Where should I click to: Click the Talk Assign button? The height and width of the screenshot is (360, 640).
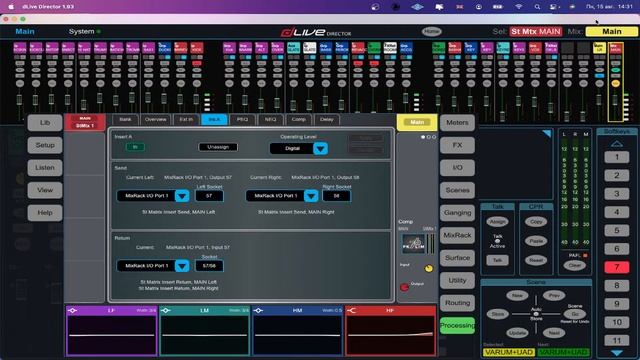coord(497,222)
